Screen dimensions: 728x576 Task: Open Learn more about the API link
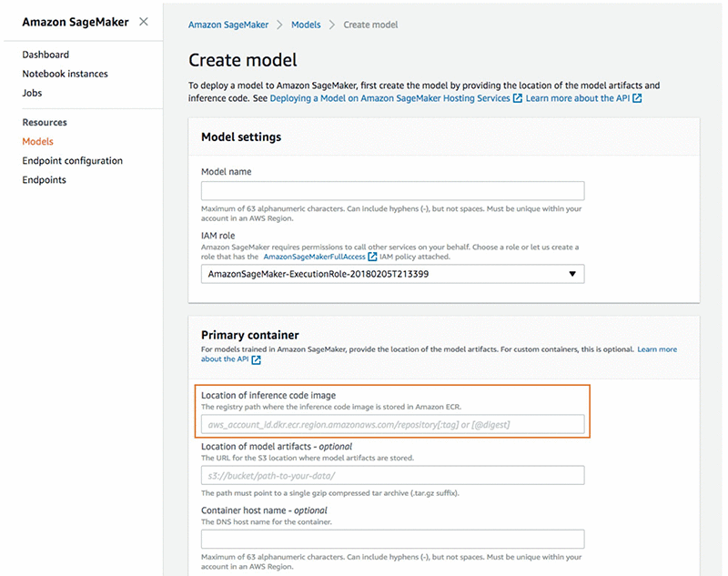578,98
